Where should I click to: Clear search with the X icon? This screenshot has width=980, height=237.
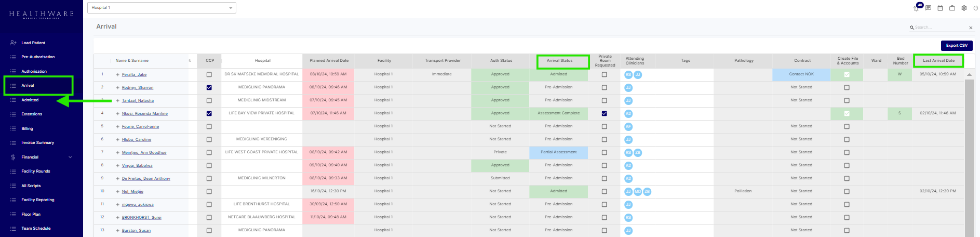(971, 28)
